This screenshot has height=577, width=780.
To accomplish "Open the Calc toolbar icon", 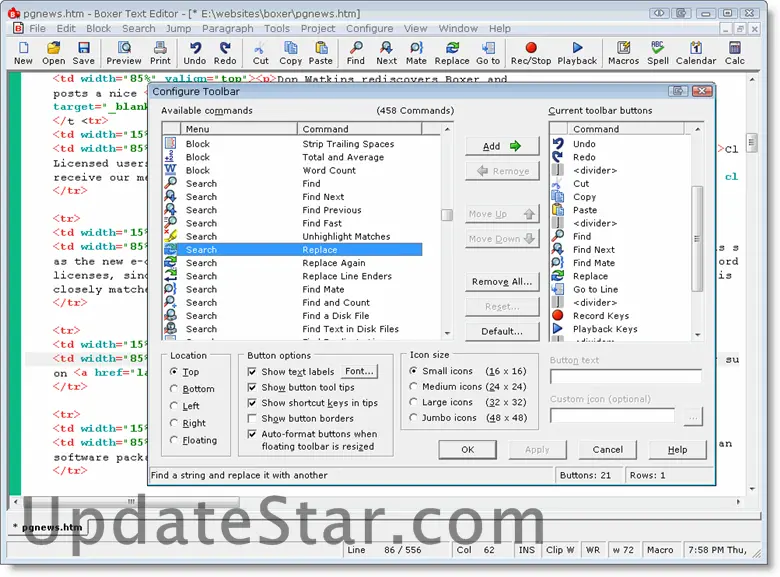I will pyautogui.click(x=735, y=52).
